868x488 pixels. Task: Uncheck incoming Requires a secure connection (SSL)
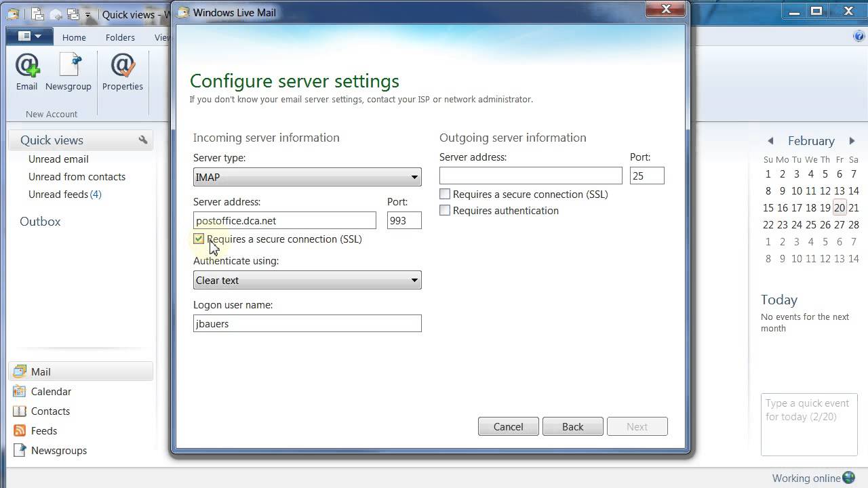tap(199, 239)
